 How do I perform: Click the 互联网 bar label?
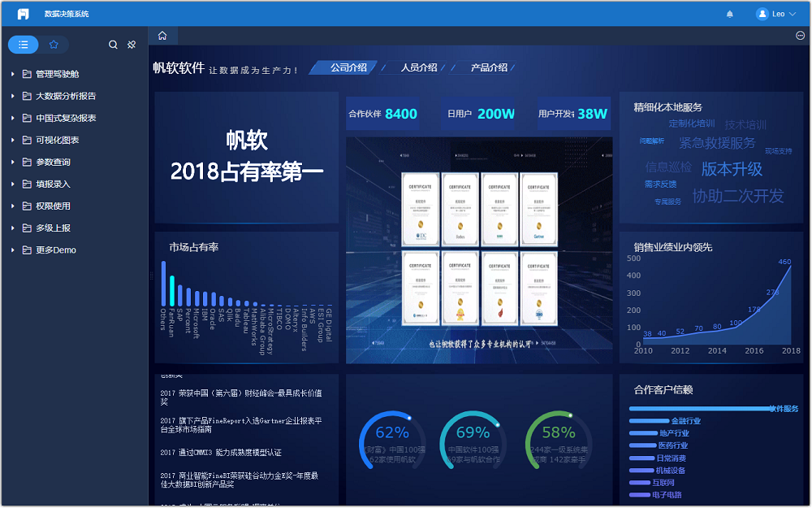point(663,483)
